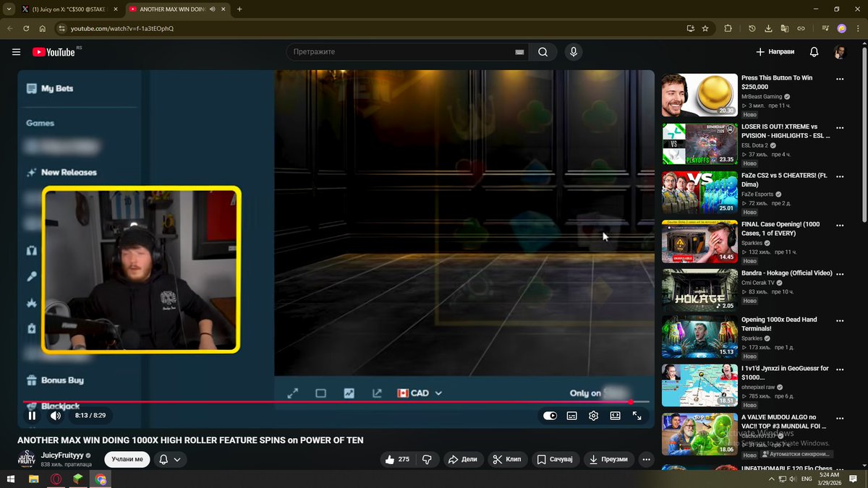Open the YouTube account avatar menu
The height and width of the screenshot is (488, 868).
[x=840, y=52]
